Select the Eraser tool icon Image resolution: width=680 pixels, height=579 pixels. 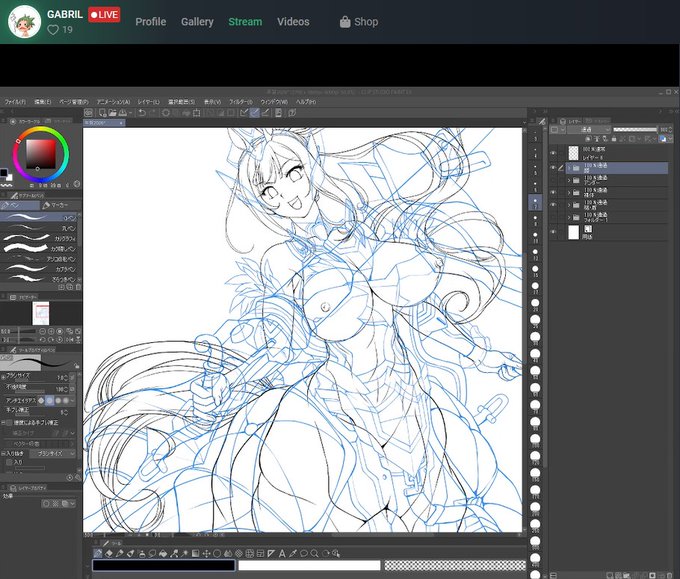109,553
